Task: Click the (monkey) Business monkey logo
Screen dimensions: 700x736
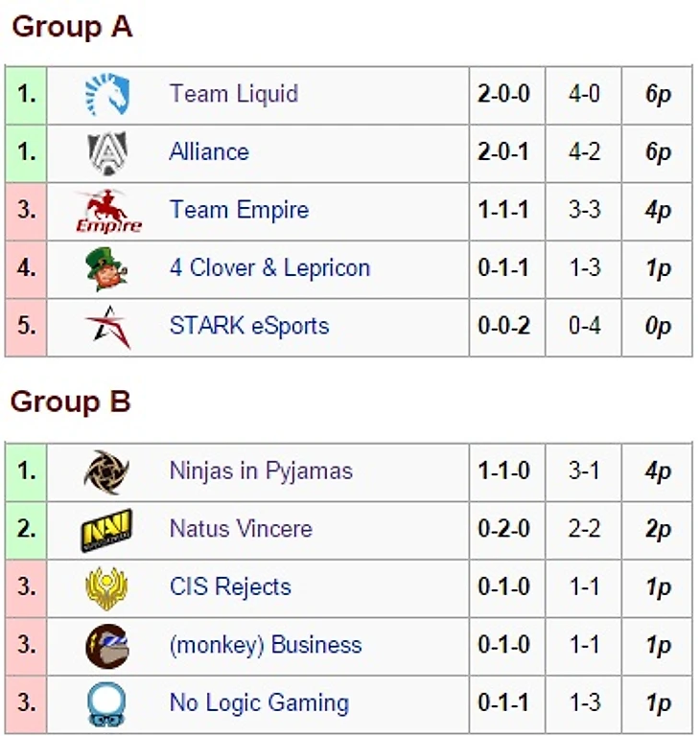Action: pyautogui.click(x=106, y=646)
